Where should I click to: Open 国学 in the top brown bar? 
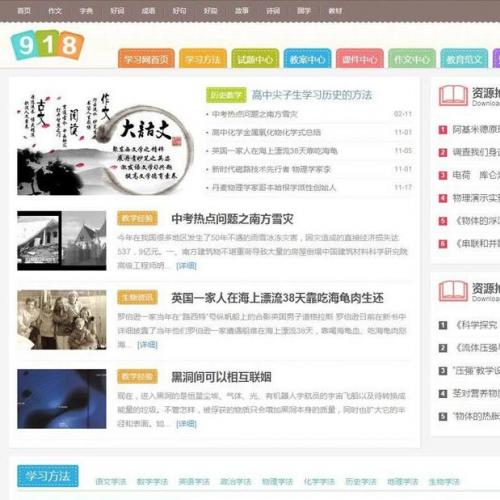pyautogui.click(x=304, y=11)
